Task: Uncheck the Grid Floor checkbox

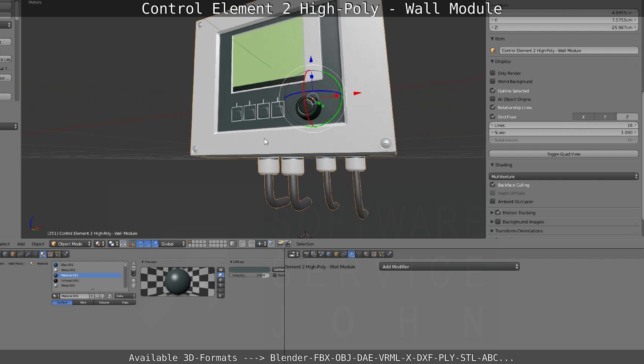Action: click(493, 116)
